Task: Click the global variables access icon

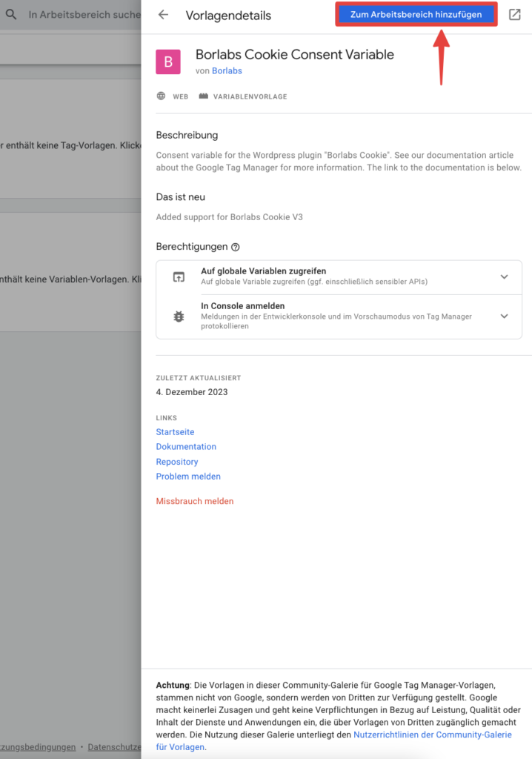Action: click(x=179, y=277)
